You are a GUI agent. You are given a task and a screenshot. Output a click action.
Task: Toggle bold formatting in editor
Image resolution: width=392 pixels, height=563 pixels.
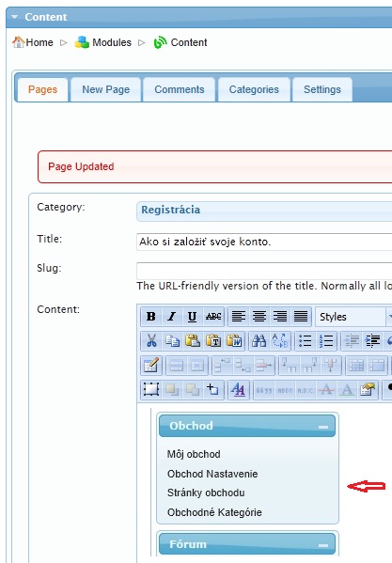[x=151, y=317]
